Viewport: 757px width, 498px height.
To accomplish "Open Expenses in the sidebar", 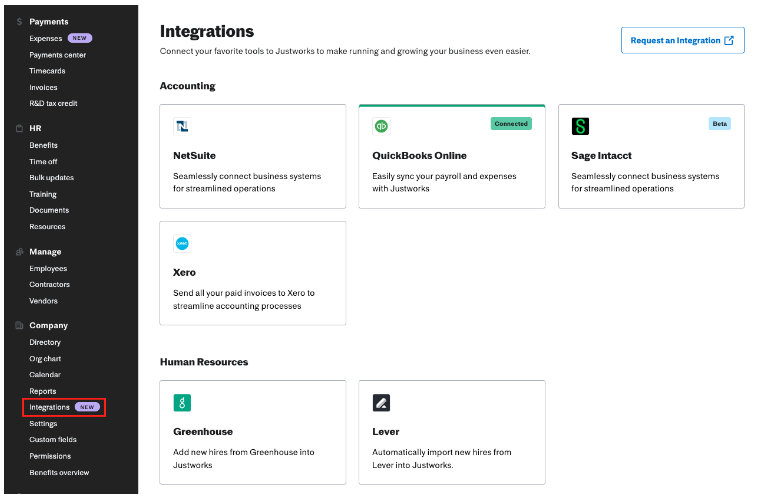I will [45, 39].
